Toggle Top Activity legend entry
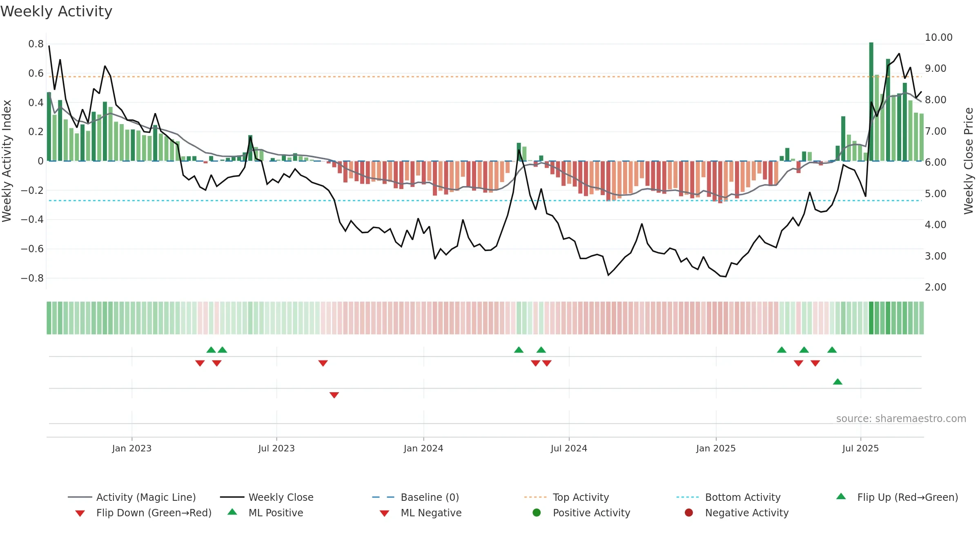 [x=566, y=497]
